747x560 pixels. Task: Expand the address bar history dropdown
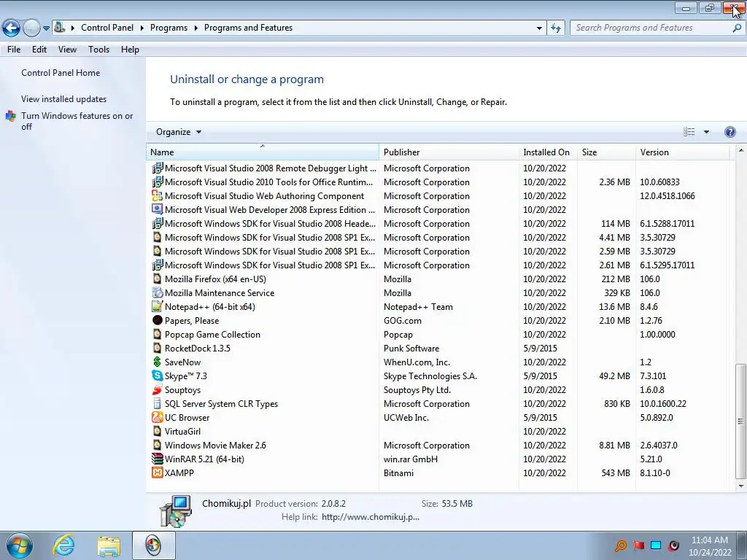pos(539,28)
